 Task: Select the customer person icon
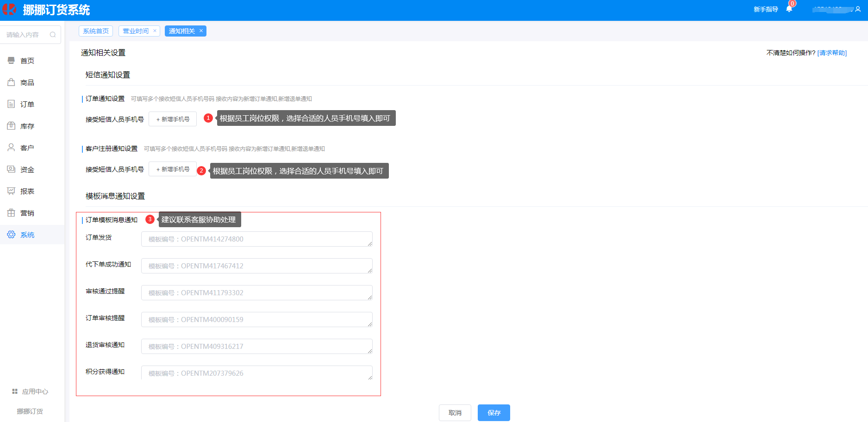click(11, 148)
